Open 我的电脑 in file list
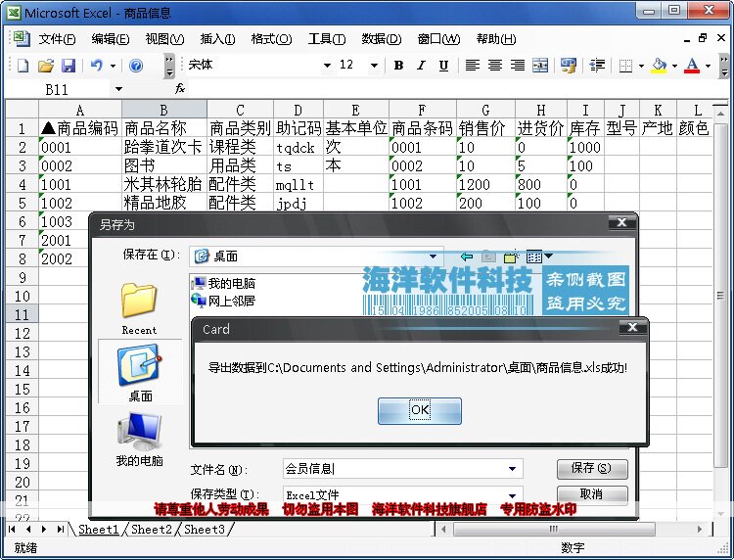The image size is (734, 560). tap(224, 283)
